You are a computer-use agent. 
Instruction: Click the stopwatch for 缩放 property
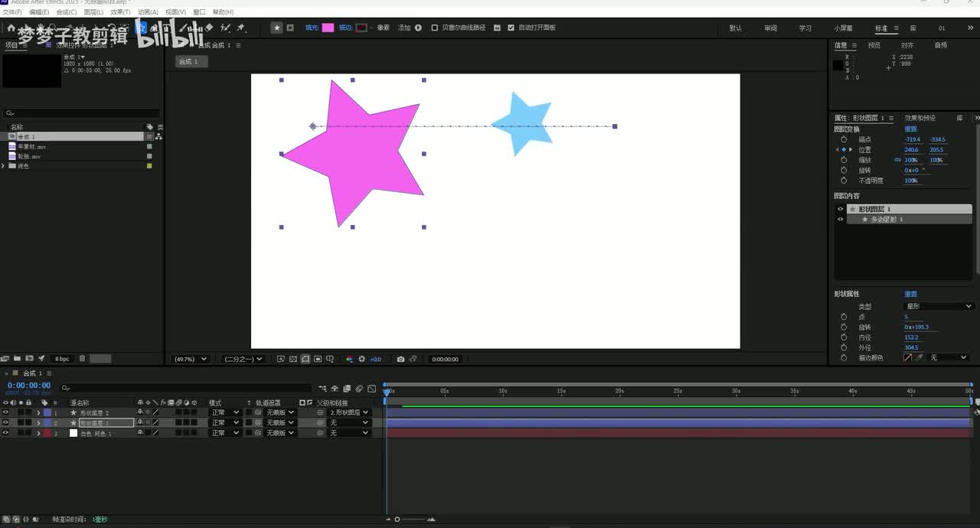844,160
